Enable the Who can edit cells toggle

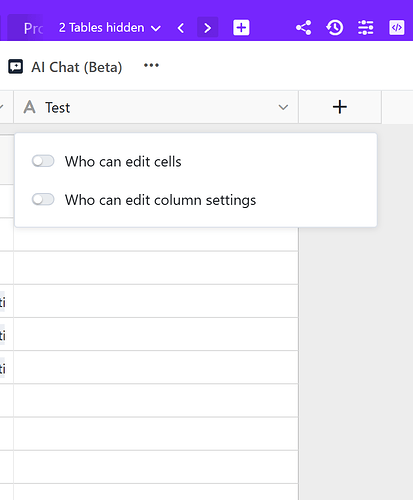point(43,161)
